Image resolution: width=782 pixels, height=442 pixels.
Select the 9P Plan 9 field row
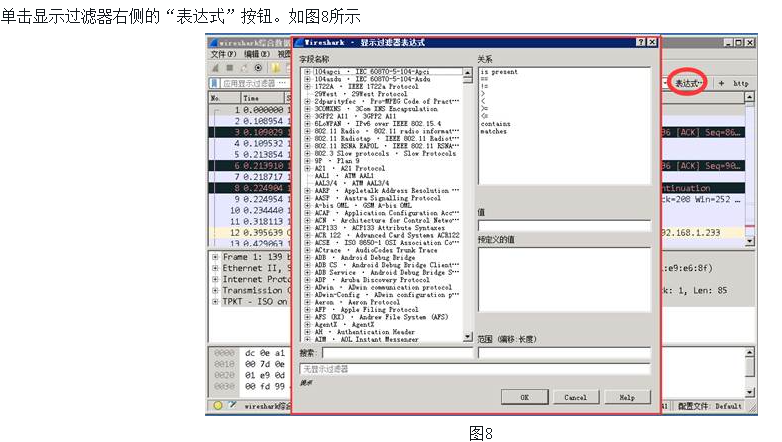337,161
